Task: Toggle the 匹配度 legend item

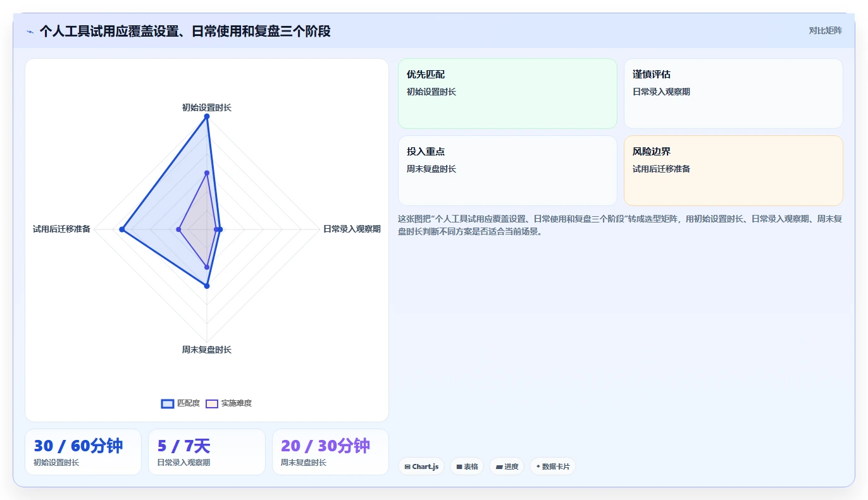Action: click(x=180, y=403)
